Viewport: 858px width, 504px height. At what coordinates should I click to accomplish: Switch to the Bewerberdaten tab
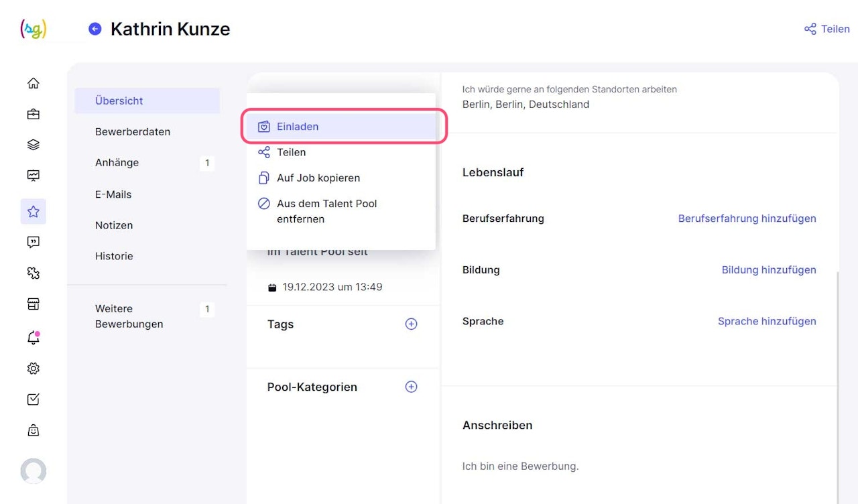click(x=133, y=131)
